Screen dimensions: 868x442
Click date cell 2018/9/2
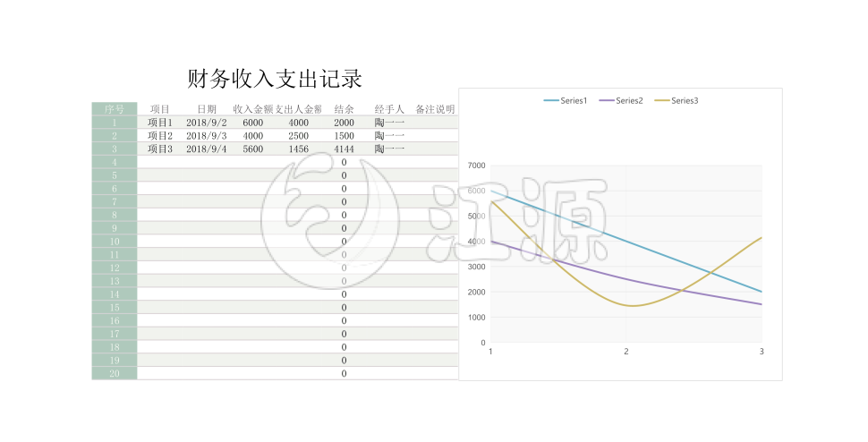[x=207, y=123]
